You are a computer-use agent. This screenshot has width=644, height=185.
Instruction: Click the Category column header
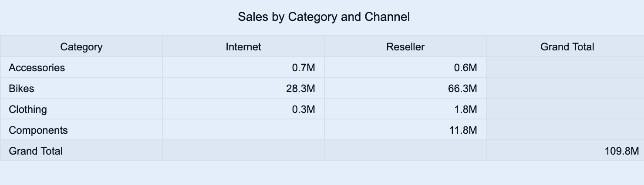tap(81, 46)
